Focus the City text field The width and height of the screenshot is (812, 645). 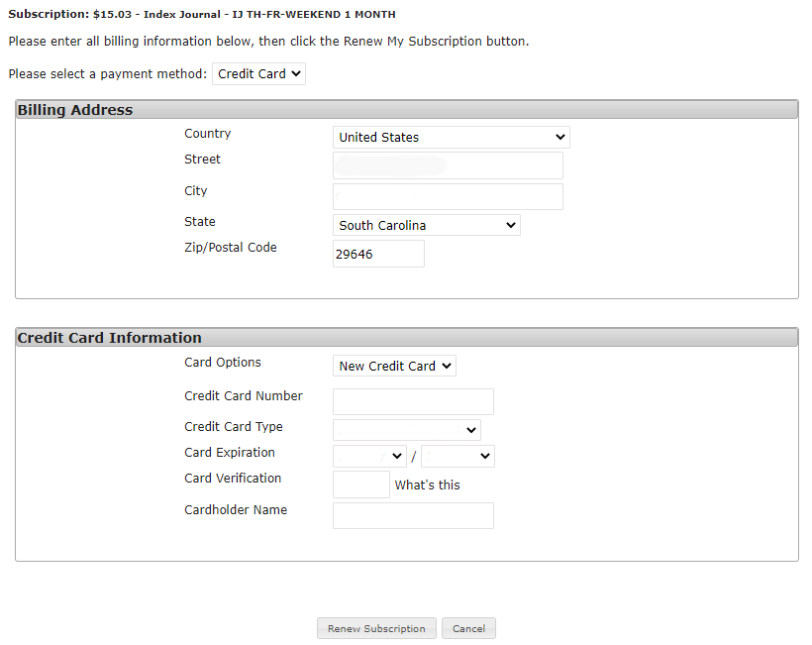click(x=448, y=196)
